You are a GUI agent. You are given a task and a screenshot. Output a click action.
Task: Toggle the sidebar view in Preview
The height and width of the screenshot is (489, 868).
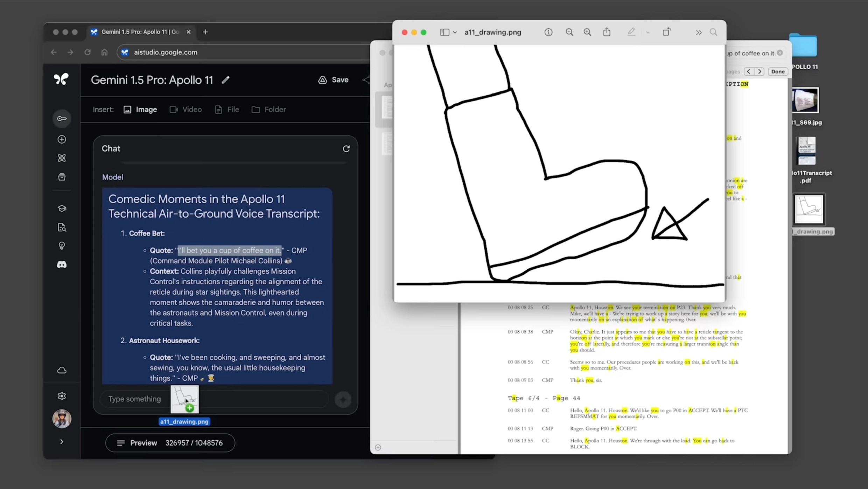[x=444, y=32]
